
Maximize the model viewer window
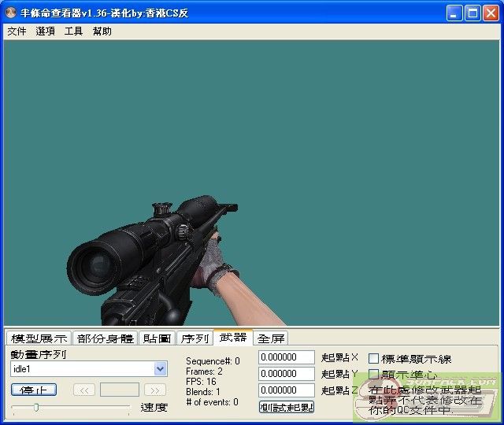click(472, 13)
